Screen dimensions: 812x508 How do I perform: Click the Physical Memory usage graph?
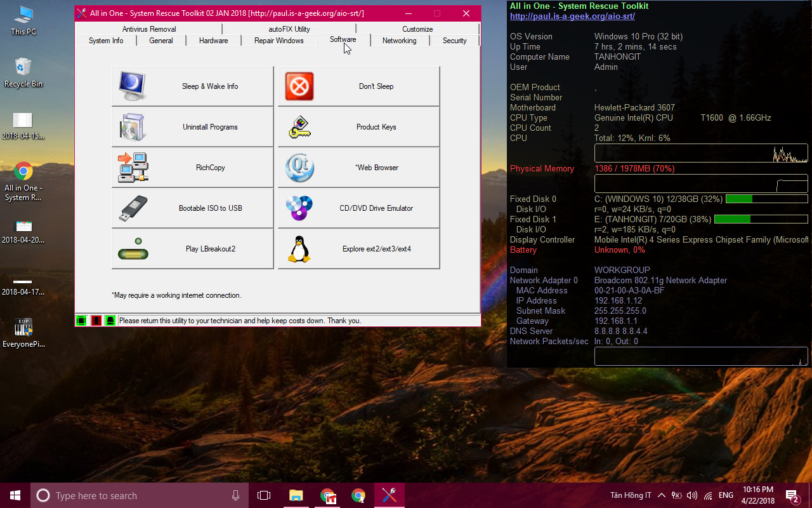(702, 184)
